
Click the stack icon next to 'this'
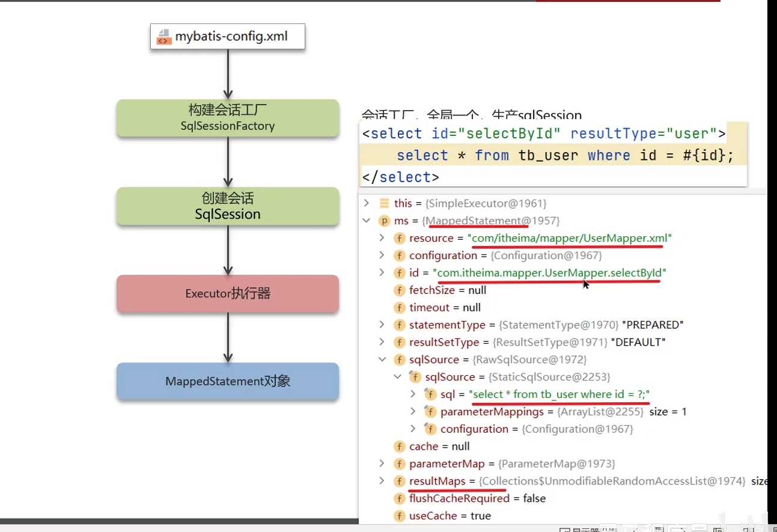384,203
